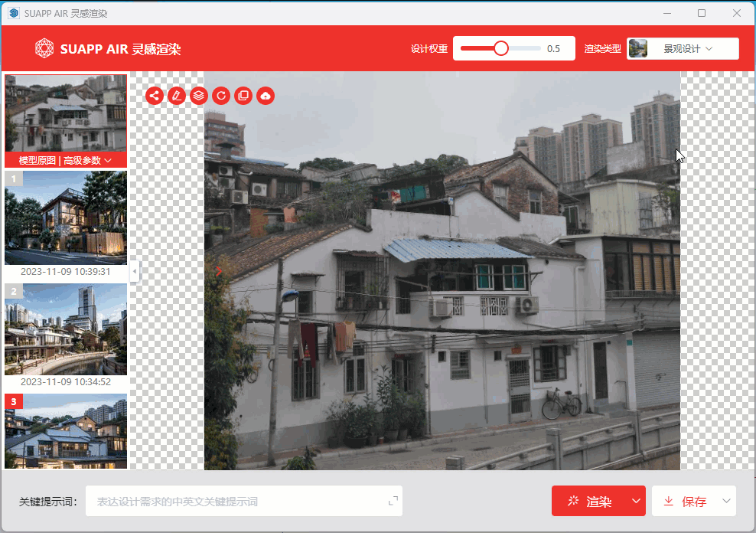756x533 pixels.
Task: Click the copy duplicate icon
Action: pos(243,96)
